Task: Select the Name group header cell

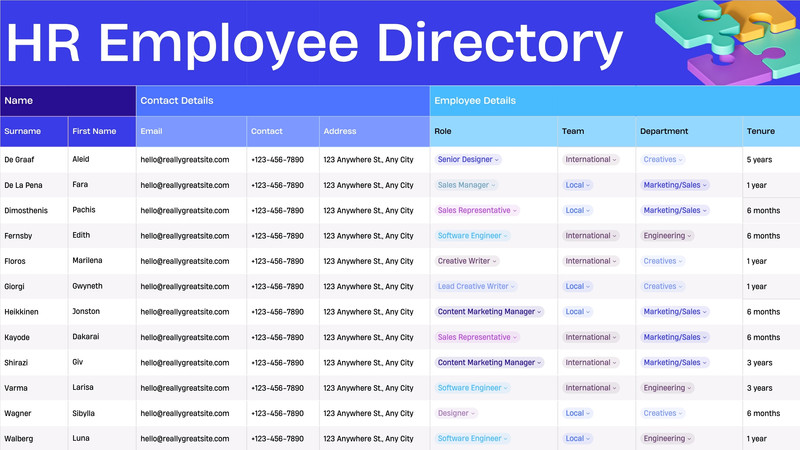Action: click(68, 101)
